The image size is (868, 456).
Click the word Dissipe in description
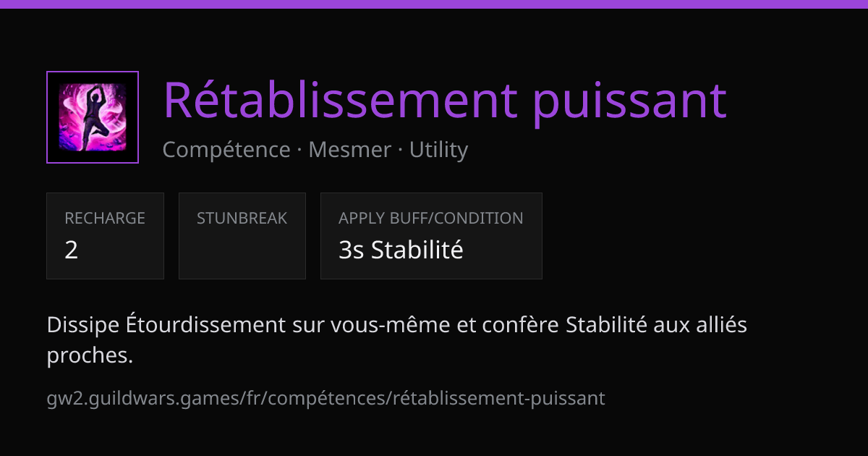(x=82, y=325)
